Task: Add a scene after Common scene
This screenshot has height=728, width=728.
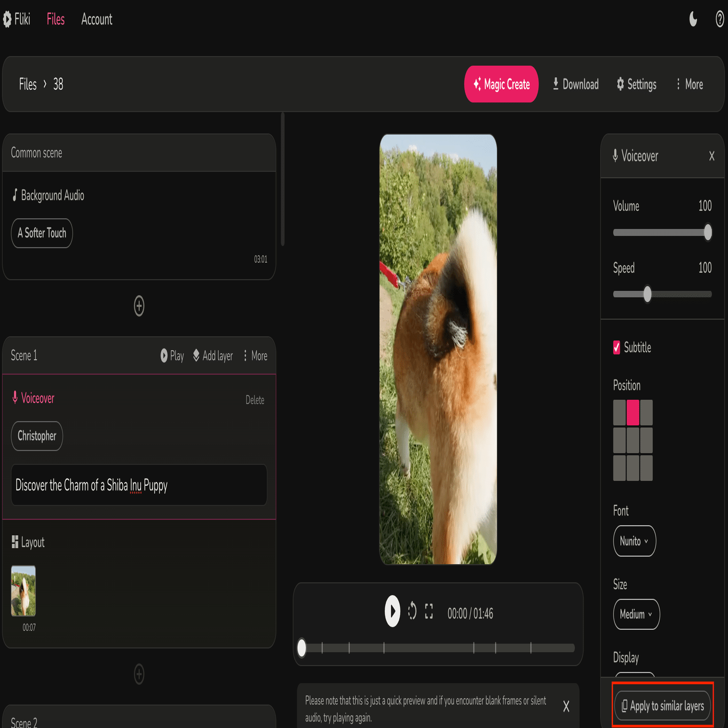Action: coord(139,306)
